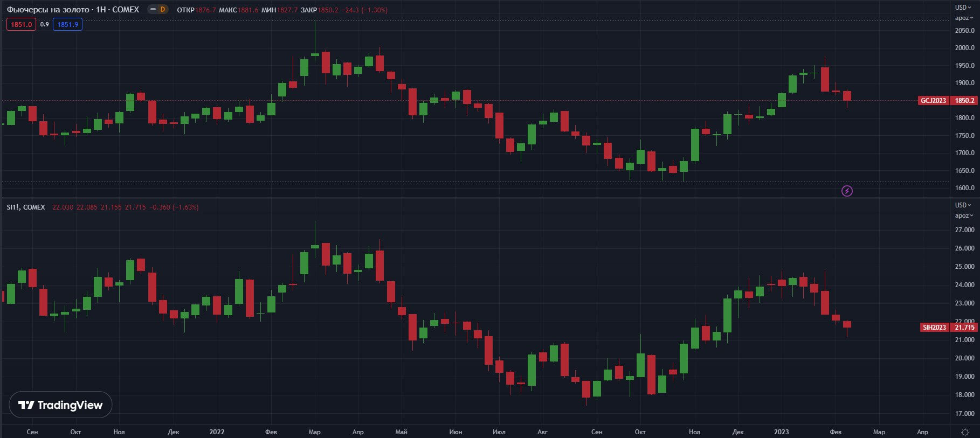Click the TradingView logo button
980x438 pixels.
60,405
